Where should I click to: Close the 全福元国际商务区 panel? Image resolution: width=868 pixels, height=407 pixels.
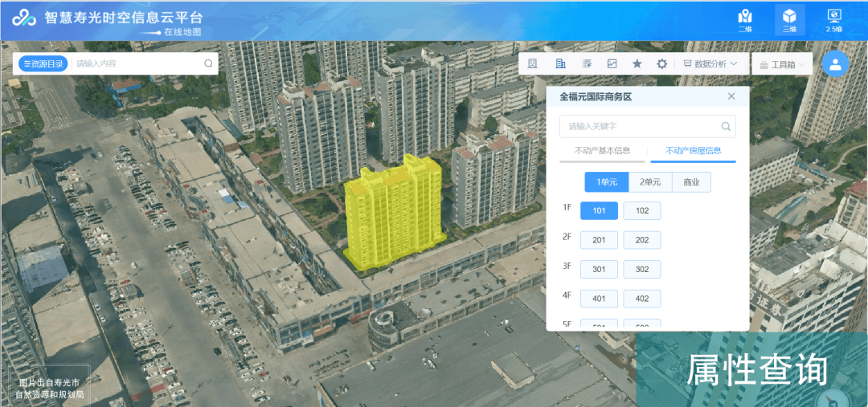click(x=731, y=96)
